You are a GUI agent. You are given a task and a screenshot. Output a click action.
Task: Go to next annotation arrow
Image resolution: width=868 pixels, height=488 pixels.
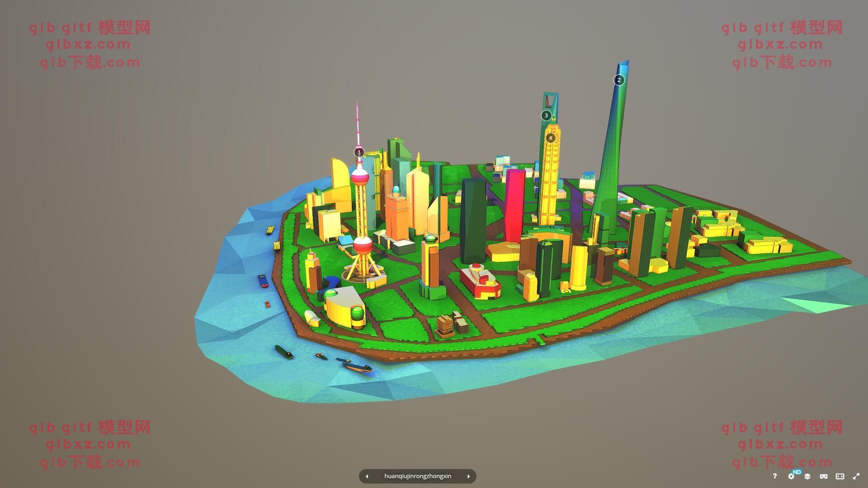[469, 476]
